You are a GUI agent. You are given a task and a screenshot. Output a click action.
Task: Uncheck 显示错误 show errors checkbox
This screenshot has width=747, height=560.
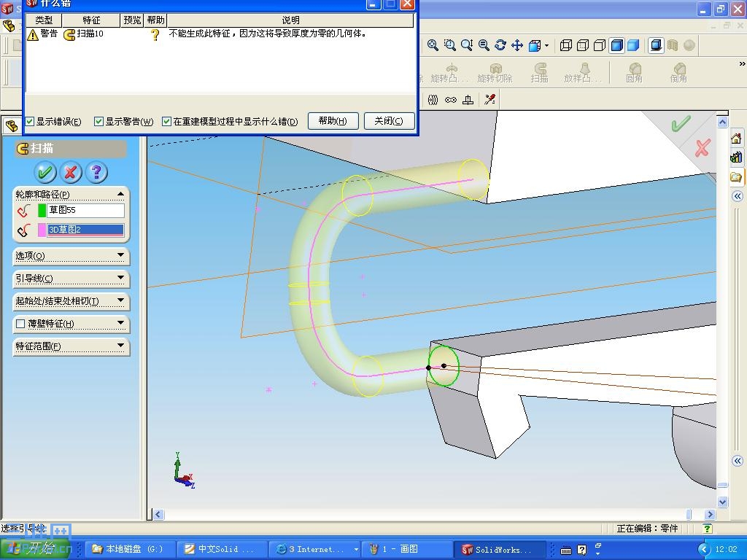(29, 122)
